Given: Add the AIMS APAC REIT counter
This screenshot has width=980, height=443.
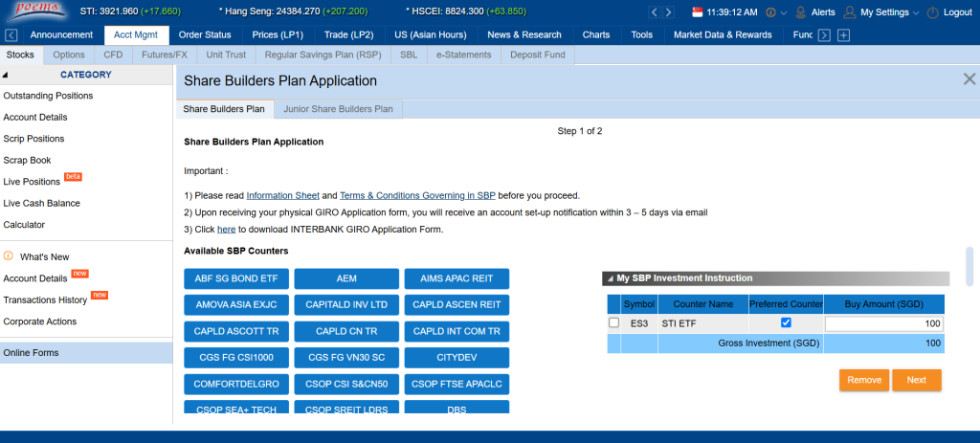Looking at the screenshot, I should 457,278.
